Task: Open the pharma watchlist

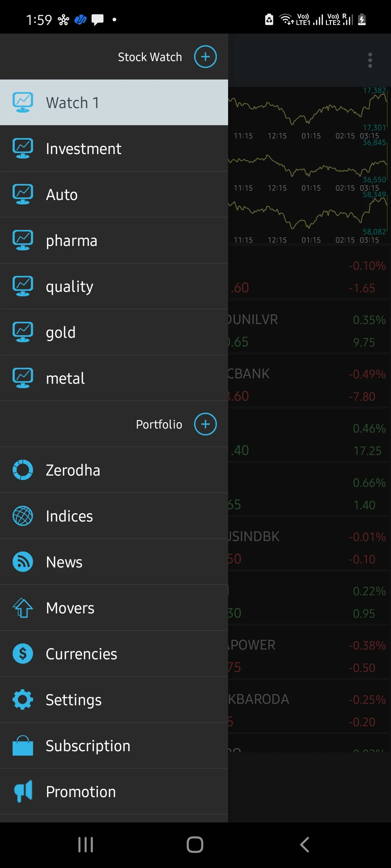Action: click(x=72, y=241)
